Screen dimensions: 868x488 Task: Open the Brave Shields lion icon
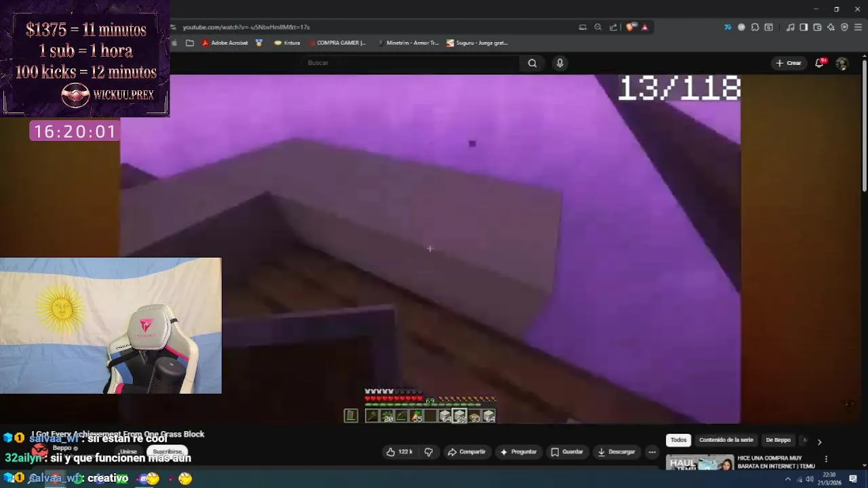(x=630, y=27)
